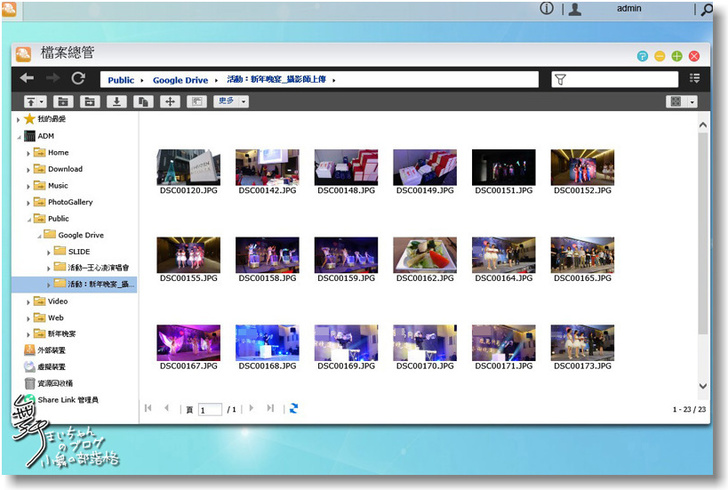Click the scrollbar up arrow
728x490 pixels.
(x=703, y=125)
